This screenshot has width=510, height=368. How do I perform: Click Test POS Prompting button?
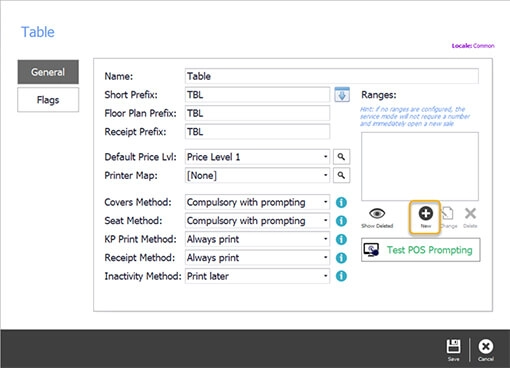tap(421, 250)
